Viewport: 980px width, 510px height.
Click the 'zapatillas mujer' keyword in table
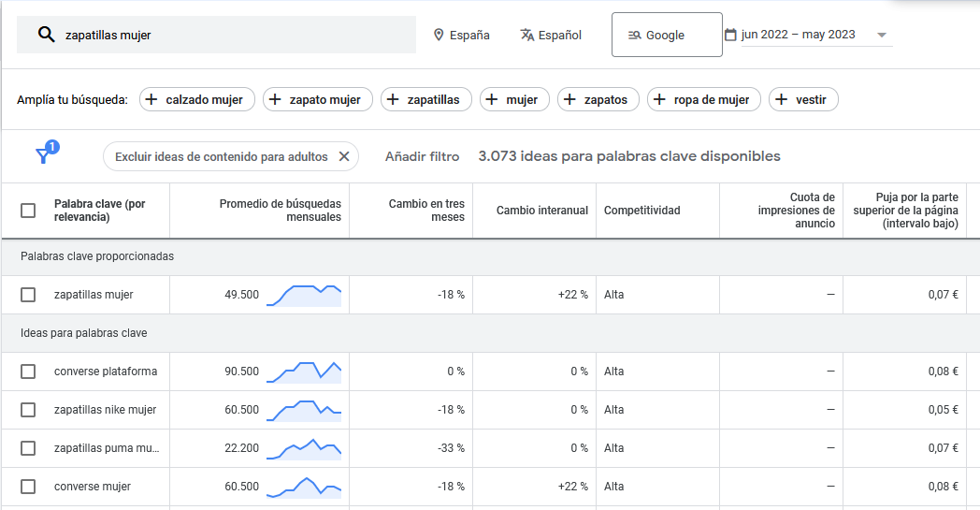pos(94,295)
